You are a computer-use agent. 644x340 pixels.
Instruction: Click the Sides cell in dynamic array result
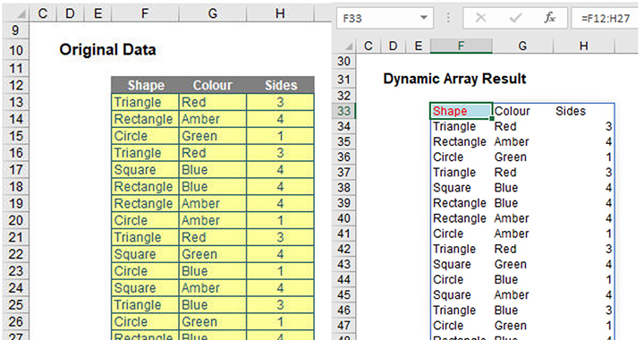pyautogui.click(x=583, y=111)
